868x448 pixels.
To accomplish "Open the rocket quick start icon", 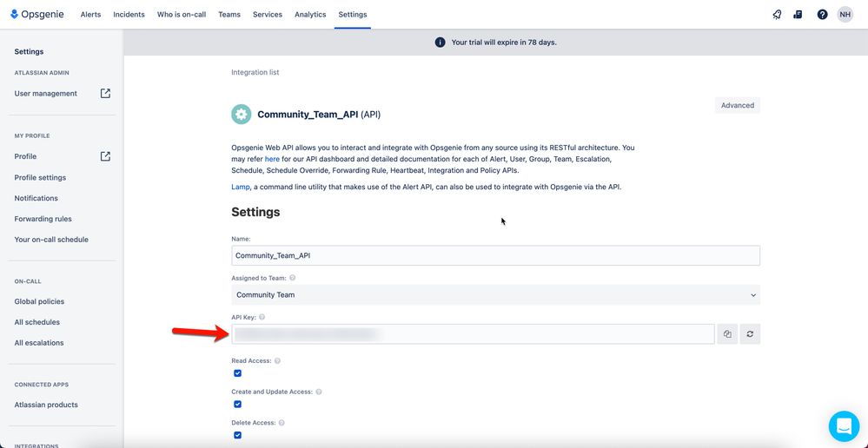I will 778,15.
